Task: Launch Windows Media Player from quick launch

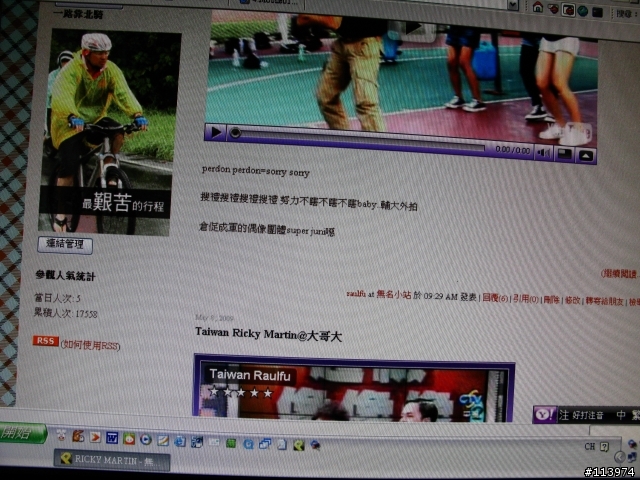Action: [x=146, y=439]
